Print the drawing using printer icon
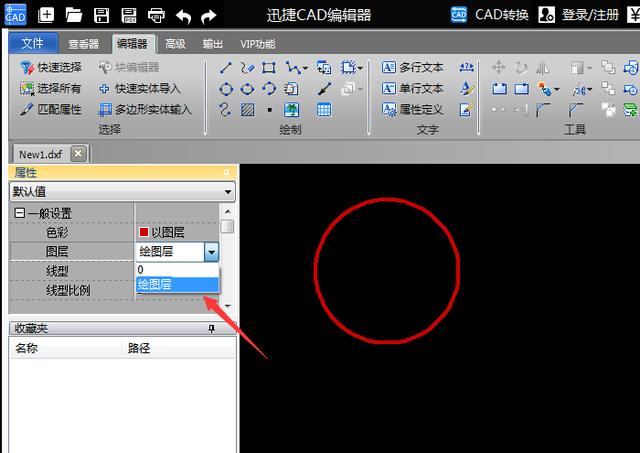Viewport: 640px width, 453px height. click(x=156, y=16)
